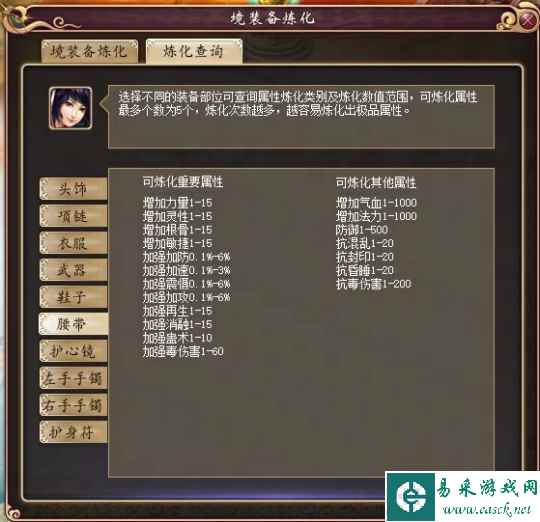Viewport: 540px width, 522px height.
Task: Select the 头饰 equipment slot
Action: [73, 189]
